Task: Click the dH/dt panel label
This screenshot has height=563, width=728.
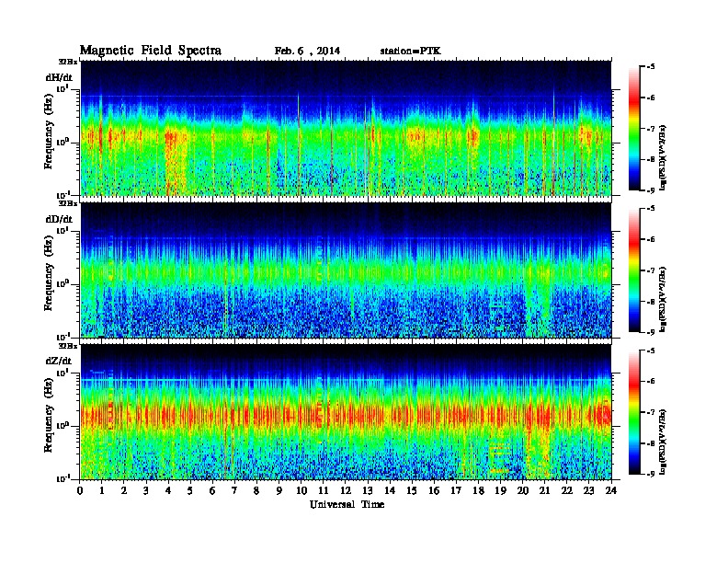Action: (60, 77)
